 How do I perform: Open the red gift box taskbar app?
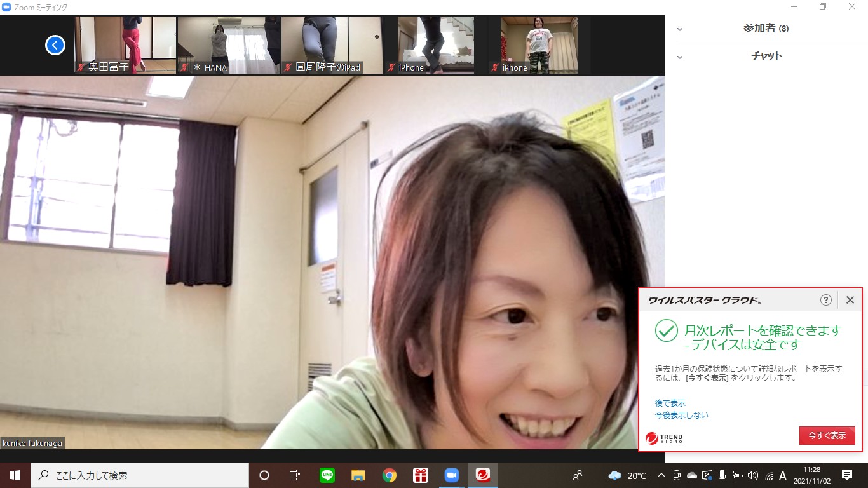(x=421, y=475)
